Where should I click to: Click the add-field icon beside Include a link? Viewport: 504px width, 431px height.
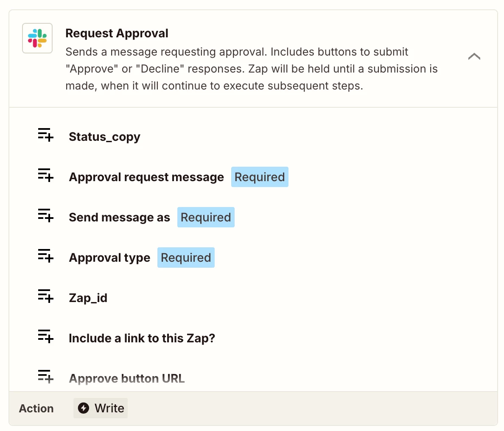point(45,336)
